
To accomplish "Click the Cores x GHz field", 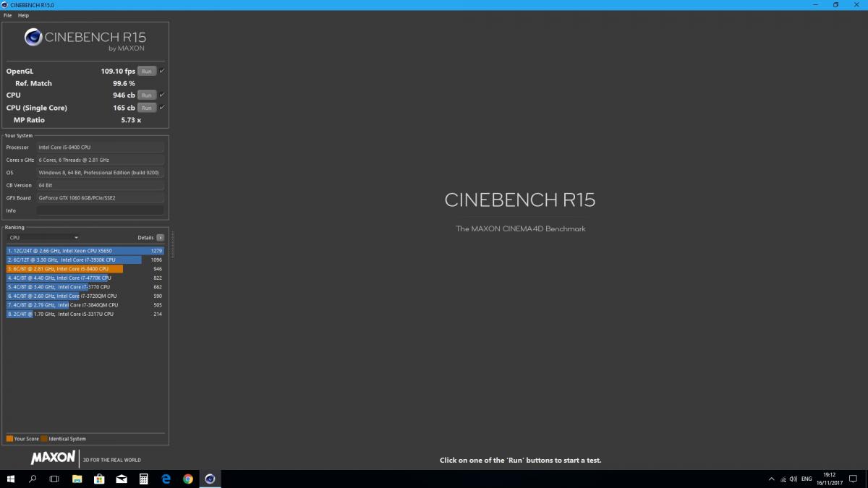I will 100,160.
